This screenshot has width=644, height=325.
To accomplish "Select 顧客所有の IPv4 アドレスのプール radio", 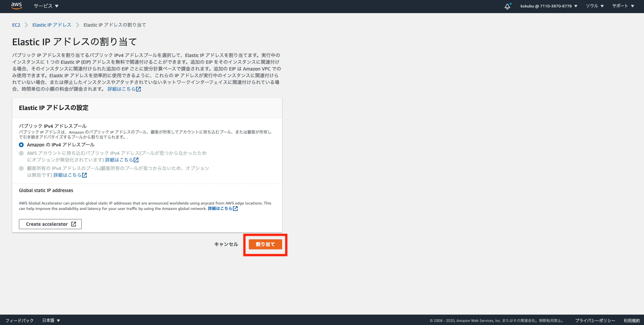I will click(21, 168).
